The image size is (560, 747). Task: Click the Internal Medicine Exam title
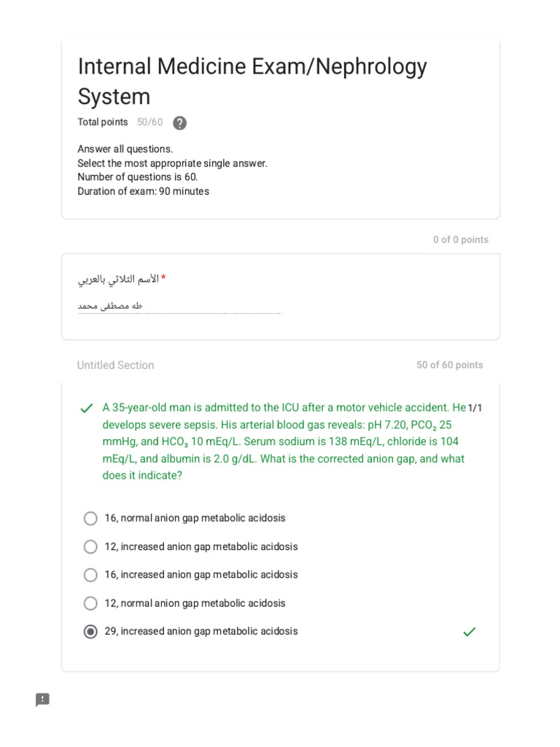coord(252,81)
